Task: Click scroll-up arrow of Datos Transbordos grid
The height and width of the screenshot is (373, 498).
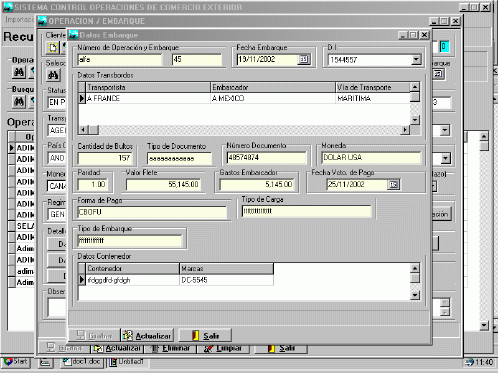Action: 415,87
